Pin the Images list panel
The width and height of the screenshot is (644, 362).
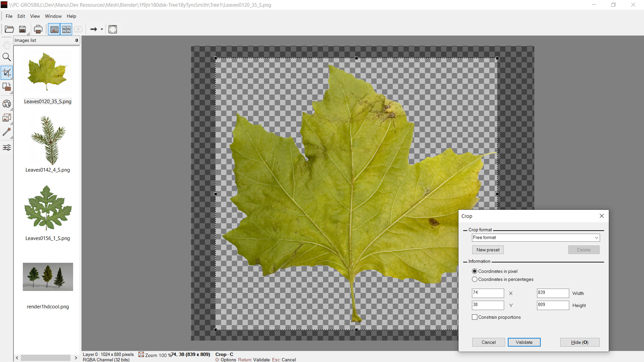pyautogui.click(x=76, y=40)
